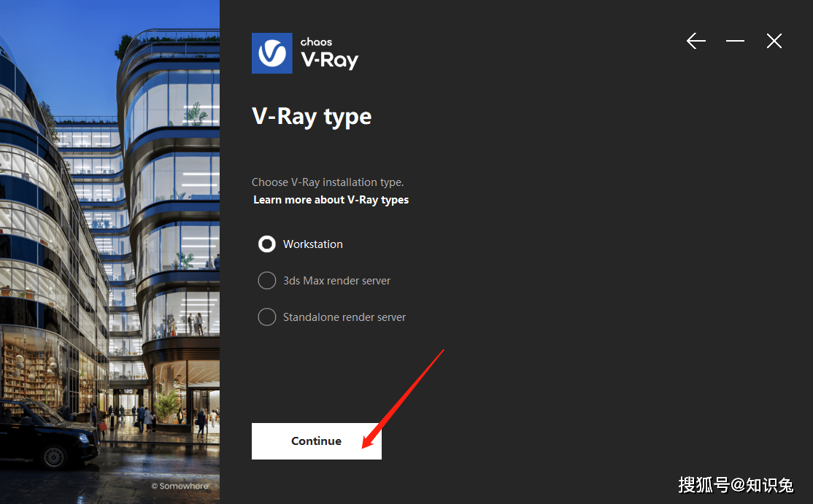Viewport: 813px width, 504px height.
Task: Click the "Workstation" option label text
Action: pos(312,244)
